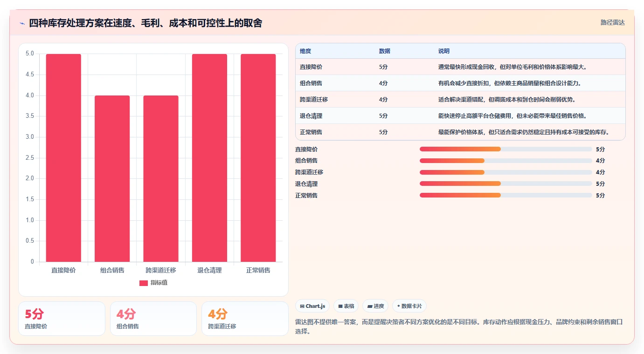This screenshot has height=354, width=644.
Task: Toggle the 指标值 legend swatch in the chart
Action: [x=144, y=283]
